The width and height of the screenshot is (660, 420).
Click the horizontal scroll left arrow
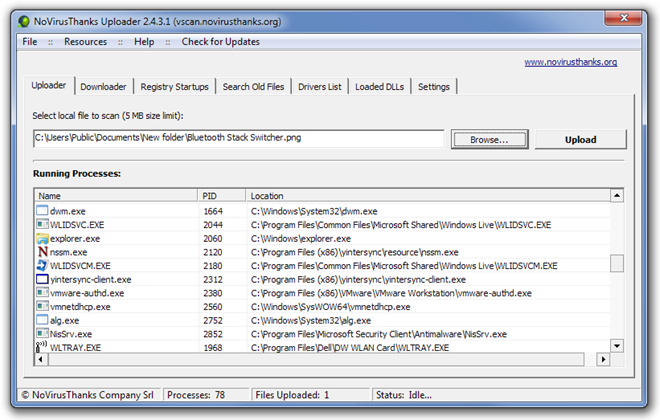[x=41, y=359]
